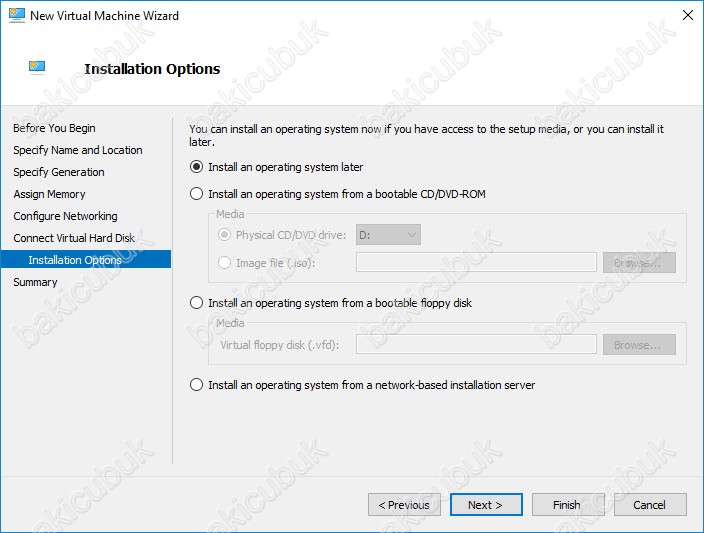Click the wizard icon in the title bar
Viewport: 704px width, 533px height.
(17, 15)
